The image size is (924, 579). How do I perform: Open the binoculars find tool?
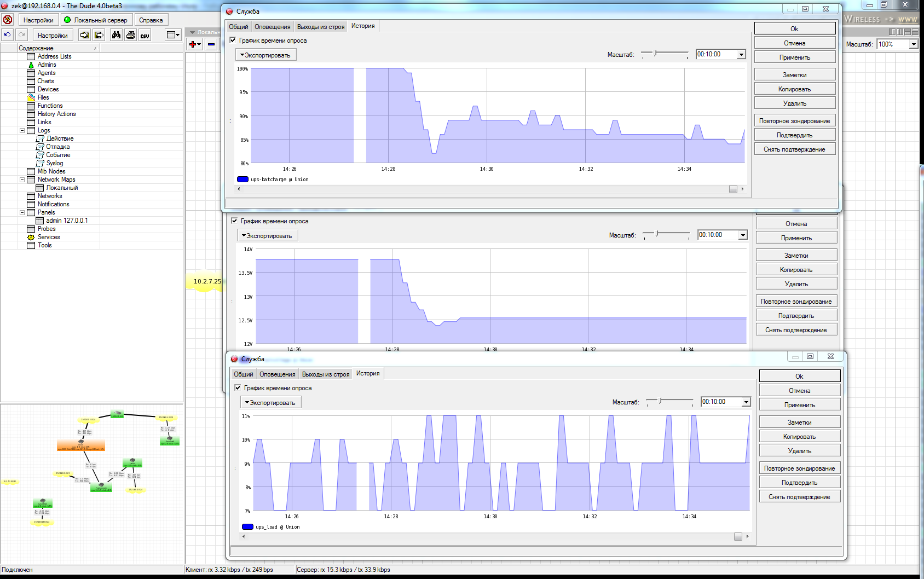pos(116,35)
